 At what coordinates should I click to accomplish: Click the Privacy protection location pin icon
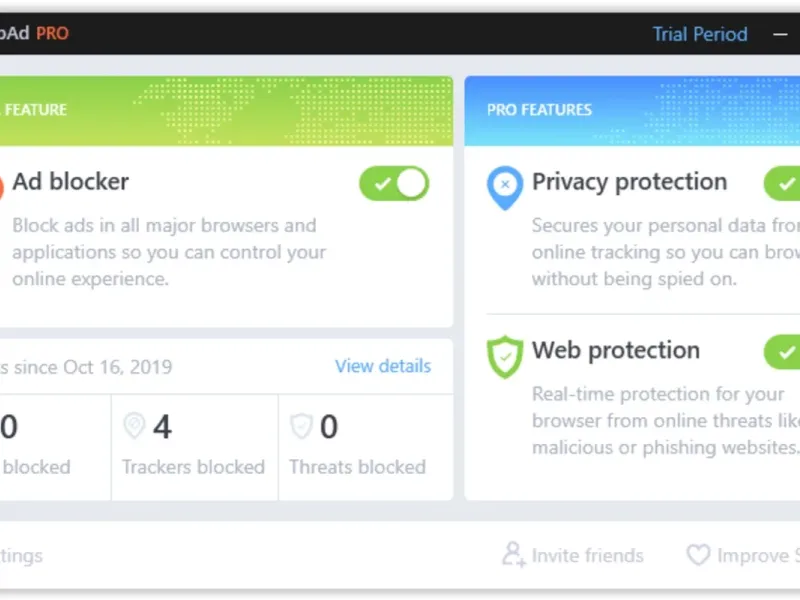coord(505,187)
